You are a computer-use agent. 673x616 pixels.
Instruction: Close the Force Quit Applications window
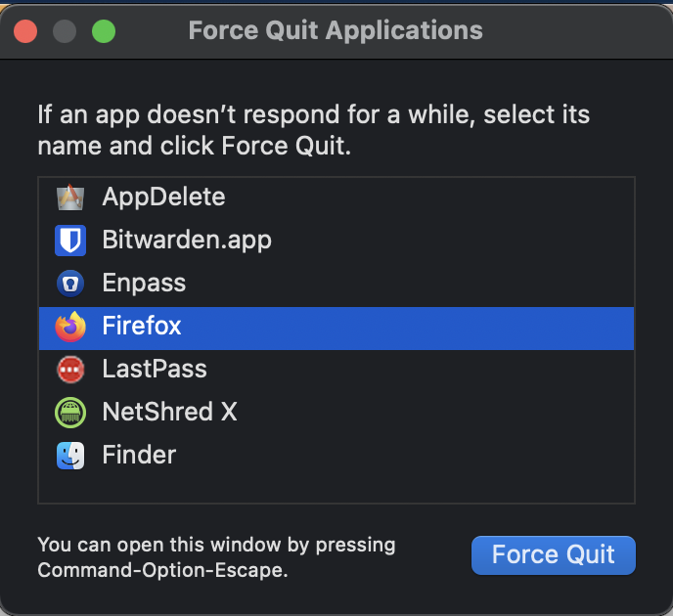click(25, 31)
